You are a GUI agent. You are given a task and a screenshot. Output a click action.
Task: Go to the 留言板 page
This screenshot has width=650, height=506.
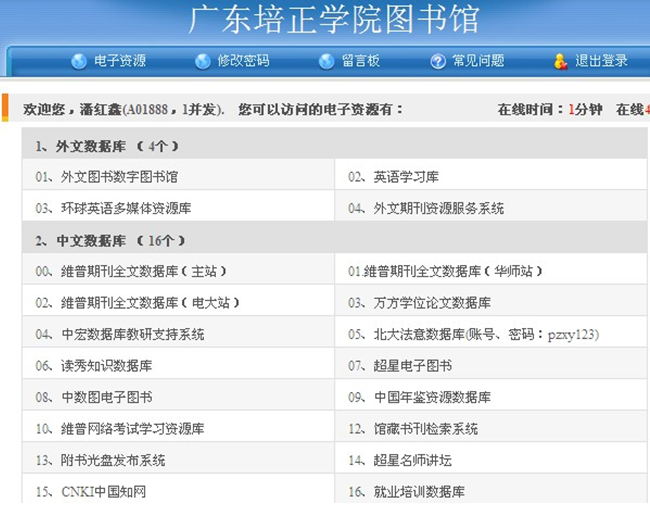tap(361, 61)
